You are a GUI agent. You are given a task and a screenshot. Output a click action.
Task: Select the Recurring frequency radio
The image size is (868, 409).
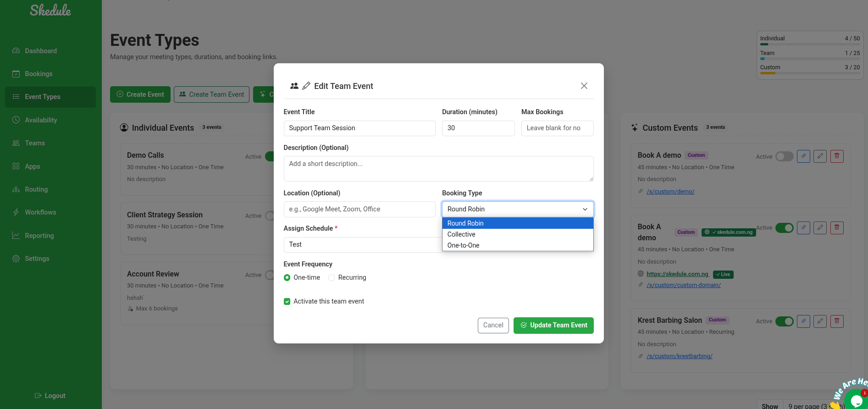point(332,277)
